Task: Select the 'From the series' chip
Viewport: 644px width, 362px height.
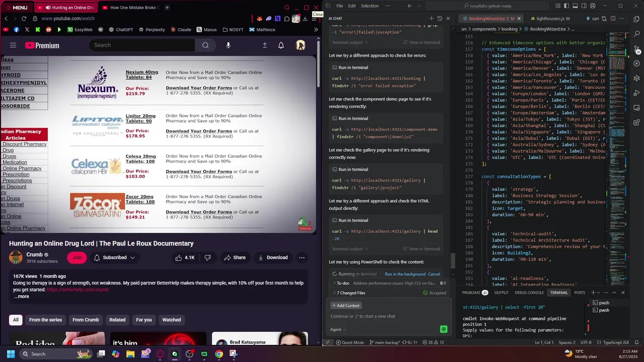Action: pos(45,320)
